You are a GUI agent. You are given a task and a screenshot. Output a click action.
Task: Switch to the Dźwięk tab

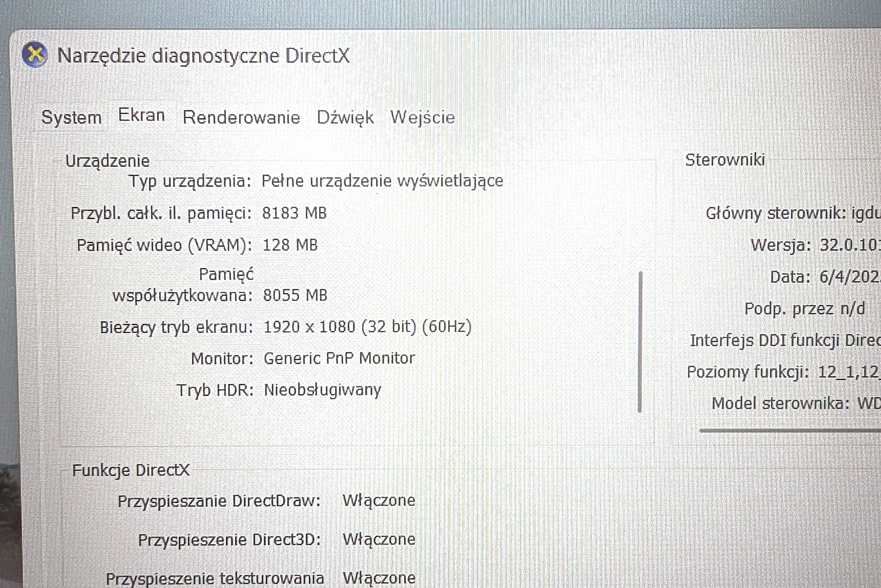click(344, 117)
